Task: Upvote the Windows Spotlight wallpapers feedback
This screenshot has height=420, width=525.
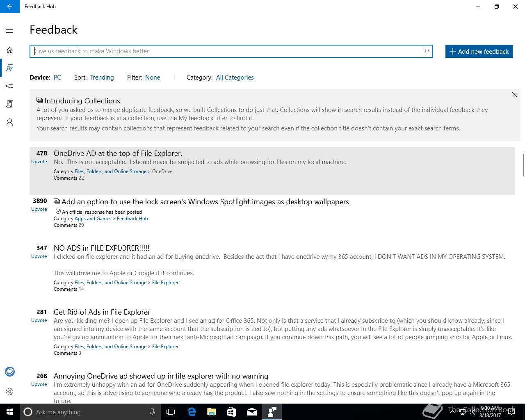Action: (39, 209)
